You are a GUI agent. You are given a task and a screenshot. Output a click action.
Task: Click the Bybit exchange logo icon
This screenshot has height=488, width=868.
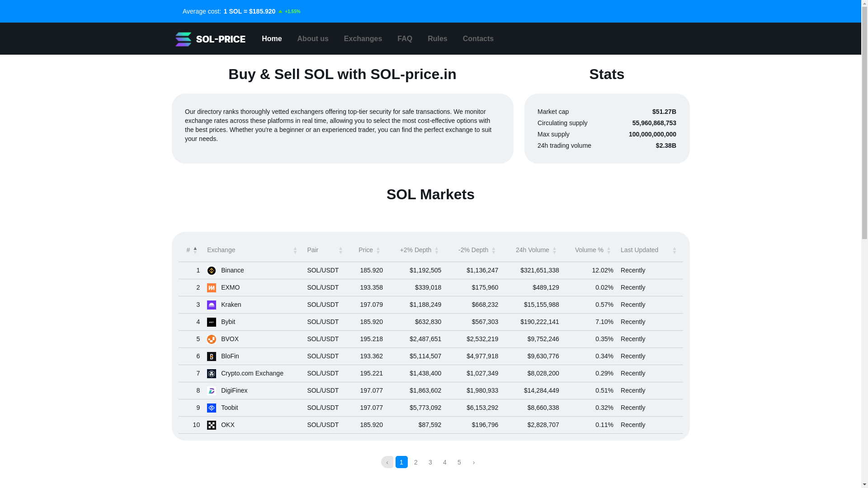point(212,322)
